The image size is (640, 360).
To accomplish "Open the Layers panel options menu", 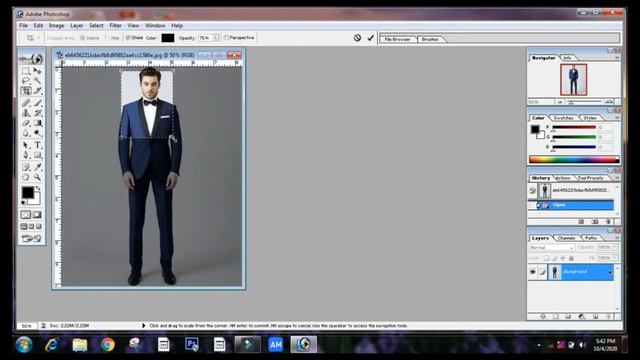I will click(617, 238).
